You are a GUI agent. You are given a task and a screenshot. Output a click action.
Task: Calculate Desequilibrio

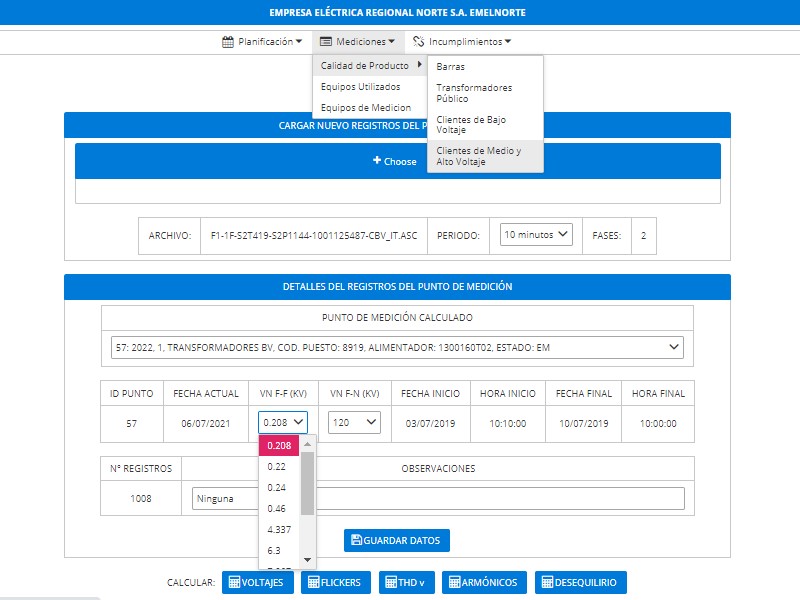[581, 582]
